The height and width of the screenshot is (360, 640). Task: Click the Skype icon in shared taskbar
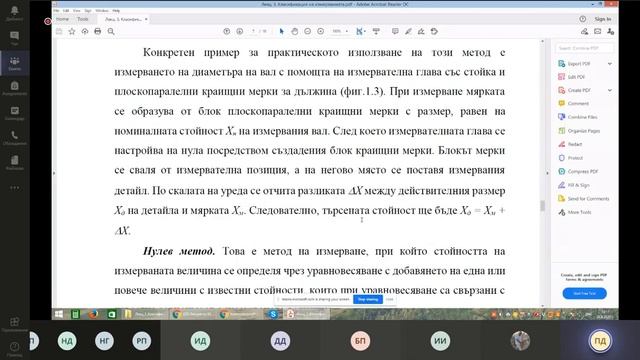273,314
